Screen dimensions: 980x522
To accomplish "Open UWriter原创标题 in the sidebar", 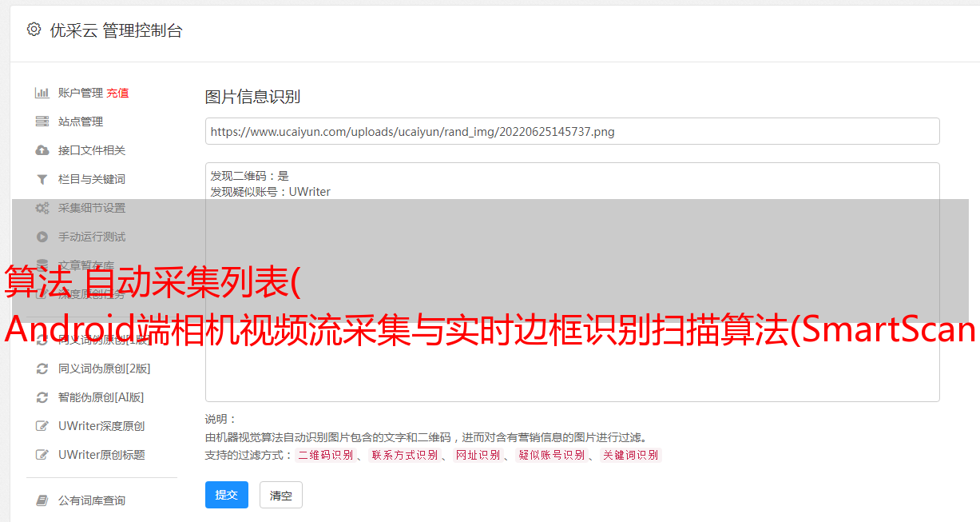I will coord(101,455).
